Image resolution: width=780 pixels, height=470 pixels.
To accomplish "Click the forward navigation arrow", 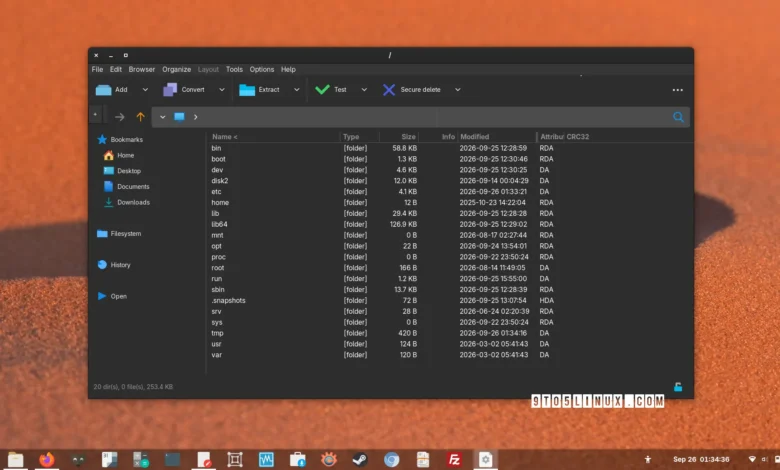I will 119,117.
